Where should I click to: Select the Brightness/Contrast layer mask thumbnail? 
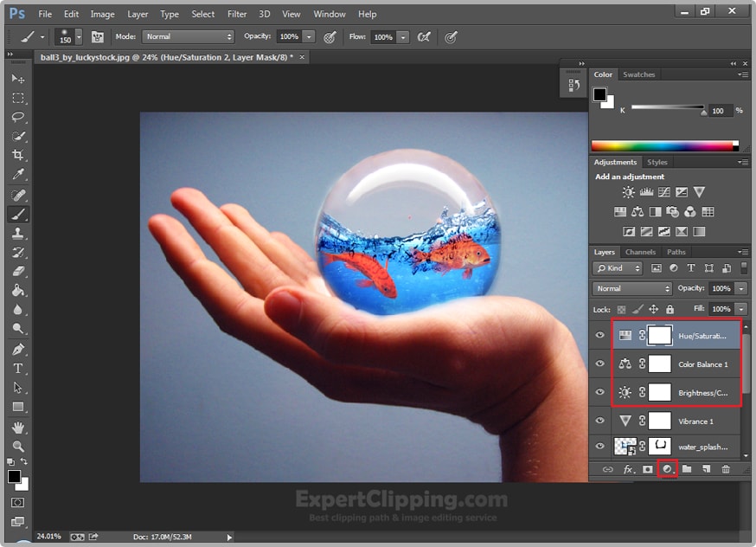pyautogui.click(x=660, y=392)
